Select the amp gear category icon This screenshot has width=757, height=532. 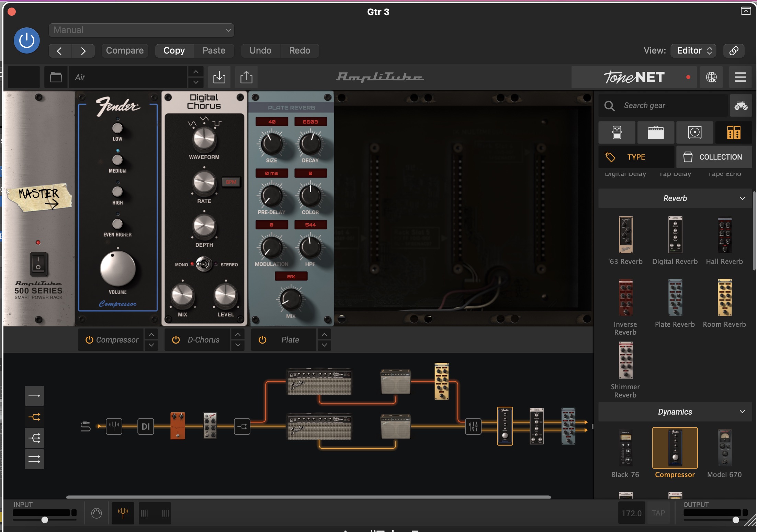coord(656,132)
